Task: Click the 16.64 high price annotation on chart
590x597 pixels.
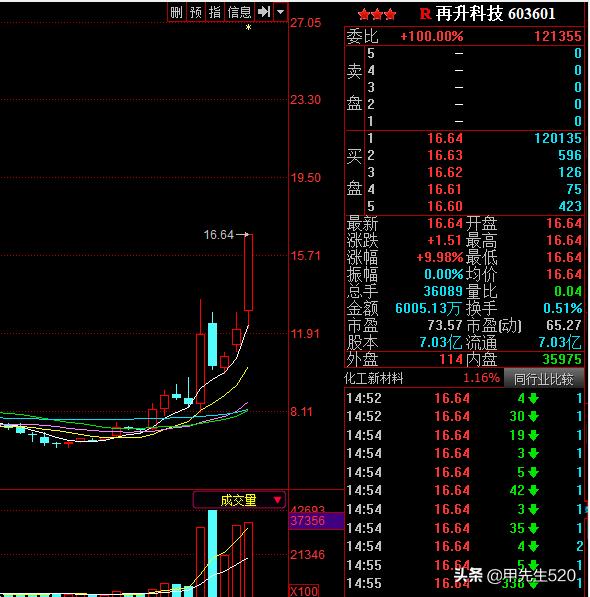Action: click(x=219, y=235)
